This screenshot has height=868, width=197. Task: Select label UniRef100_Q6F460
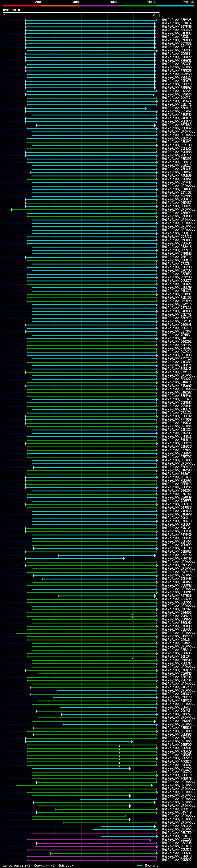[177, 542]
